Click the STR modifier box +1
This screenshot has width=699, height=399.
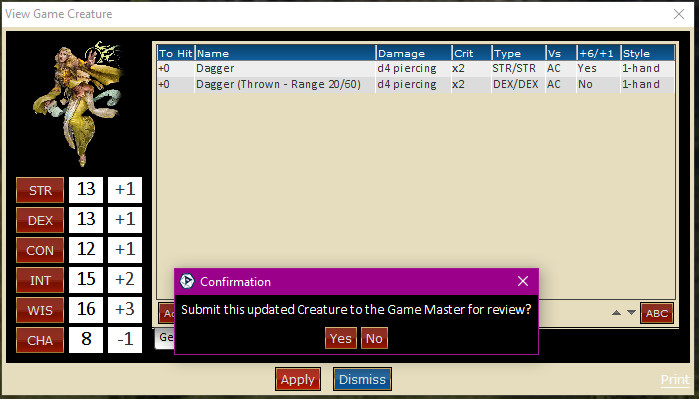(125, 190)
